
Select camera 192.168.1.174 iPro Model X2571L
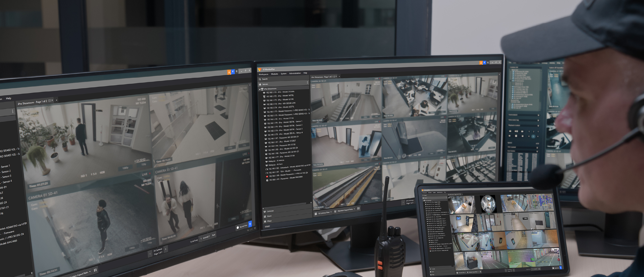click(x=279, y=108)
